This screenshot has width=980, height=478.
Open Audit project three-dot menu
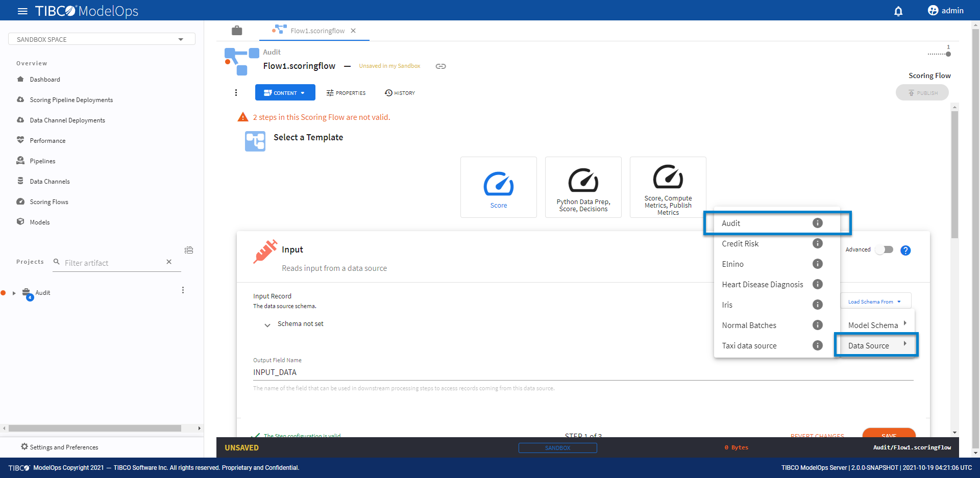pos(183,290)
